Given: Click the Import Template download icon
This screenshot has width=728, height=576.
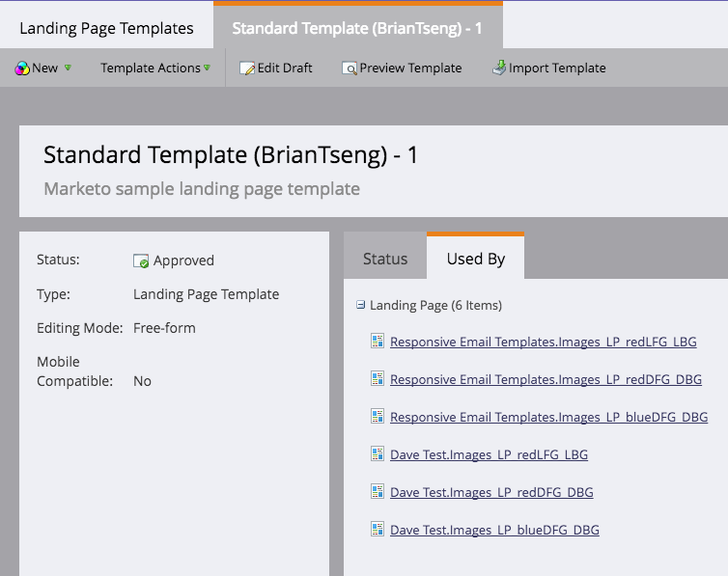Looking at the screenshot, I should tap(499, 68).
